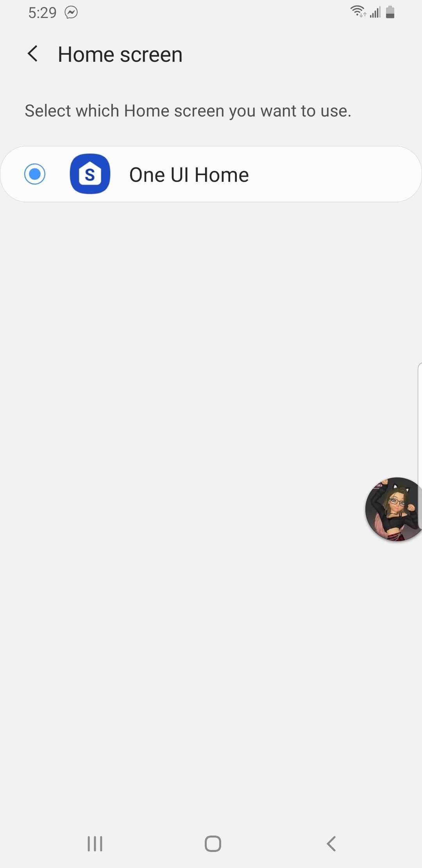Image resolution: width=422 pixels, height=868 pixels.
Task: Tap the home navigation button
Action: tap(213, 843)
